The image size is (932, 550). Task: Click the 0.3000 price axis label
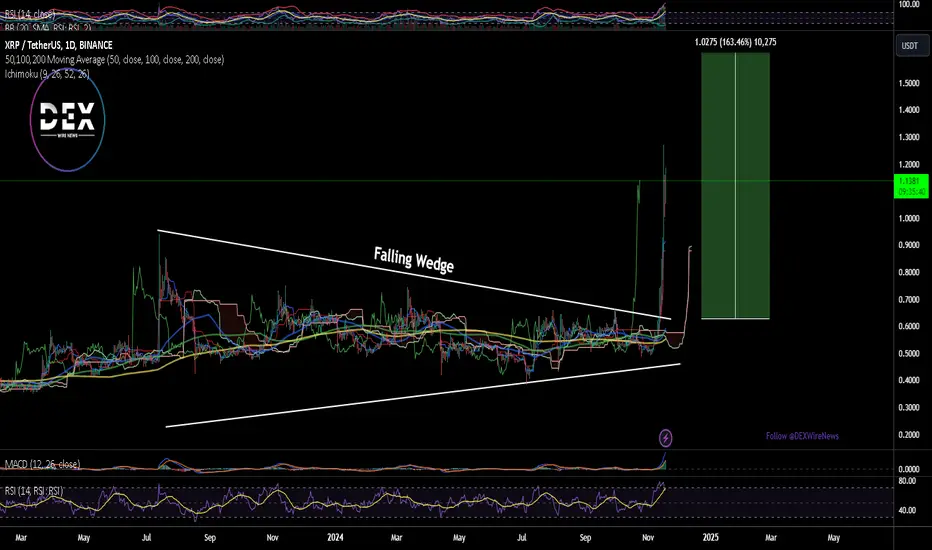coord(909,407)
